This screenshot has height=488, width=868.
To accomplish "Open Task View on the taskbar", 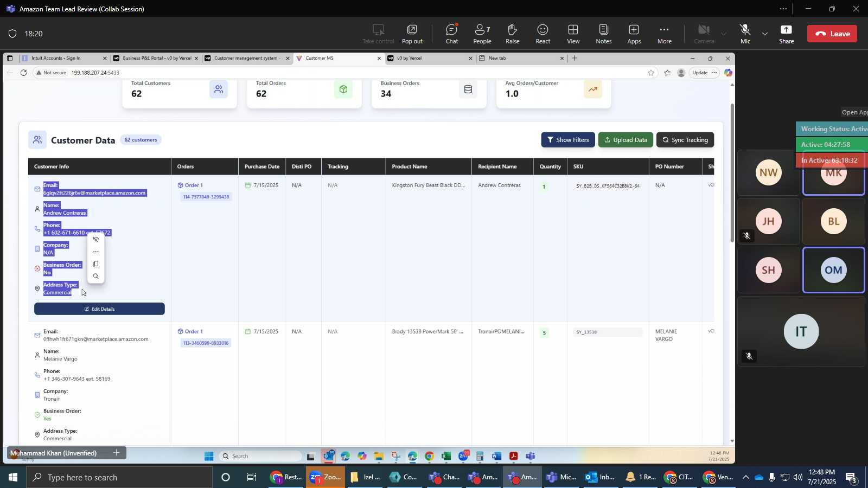I will [x=252, y=477].
